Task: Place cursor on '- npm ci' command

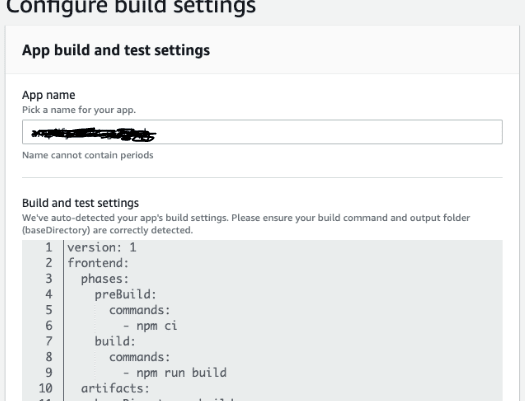Action: click(150, 326)
